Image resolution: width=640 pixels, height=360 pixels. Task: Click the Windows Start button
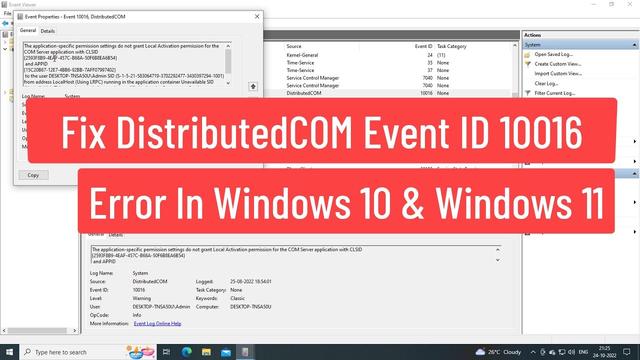9,352
